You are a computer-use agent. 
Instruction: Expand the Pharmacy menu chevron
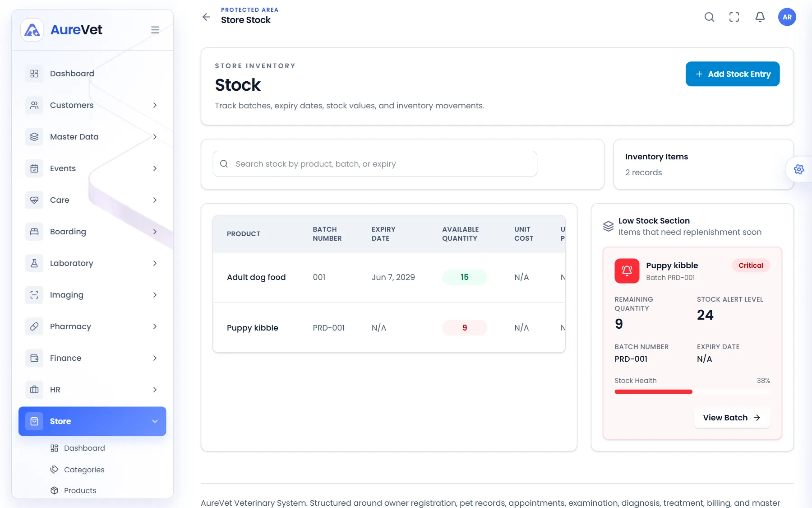155,326
